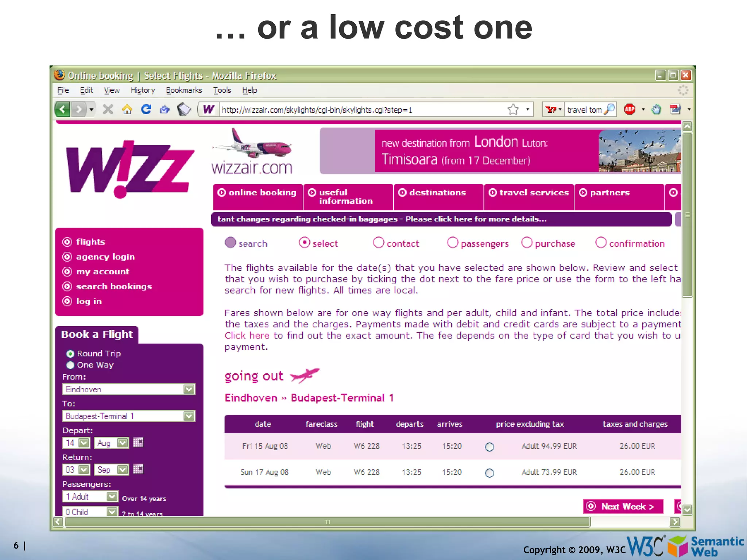Click the Next Week button
The height and width of the screenshot is (560, 747).
click(x=623, y=506)
